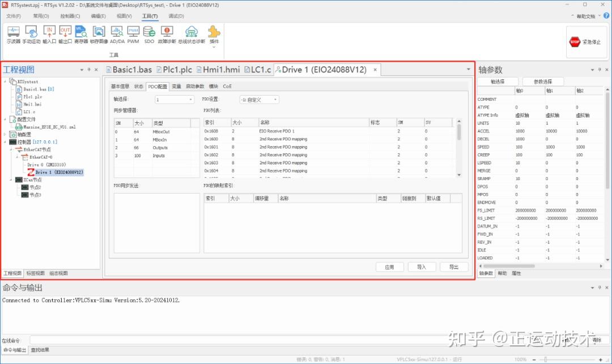612x364 pixels.
Task: Open the PDO设置 自定义 dropdown
Action: (258, 99)
